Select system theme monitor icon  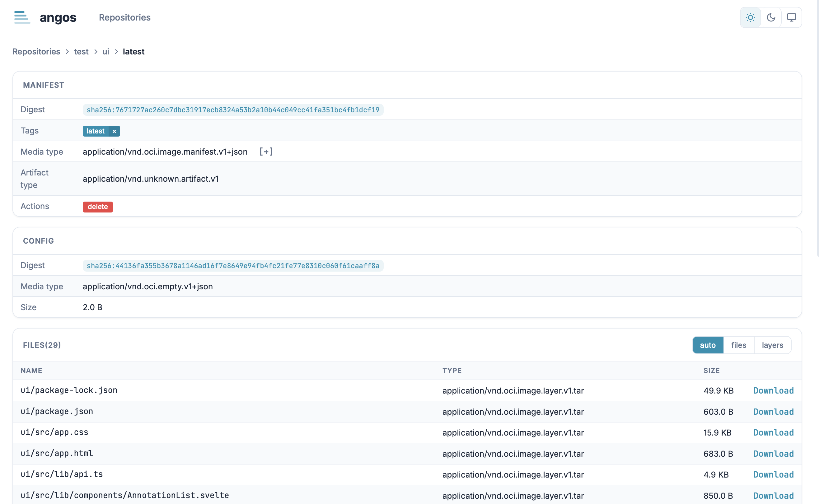[791, 17]
